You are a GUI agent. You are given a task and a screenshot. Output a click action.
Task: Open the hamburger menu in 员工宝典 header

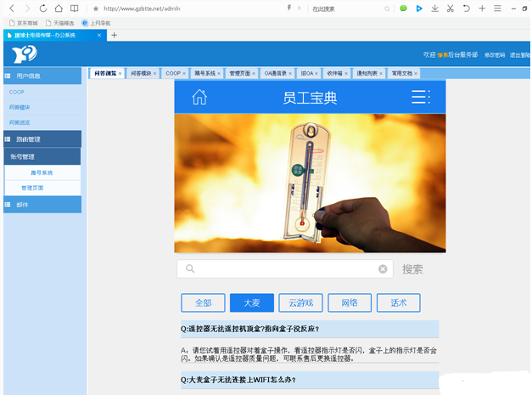click(x=420, y=97)
